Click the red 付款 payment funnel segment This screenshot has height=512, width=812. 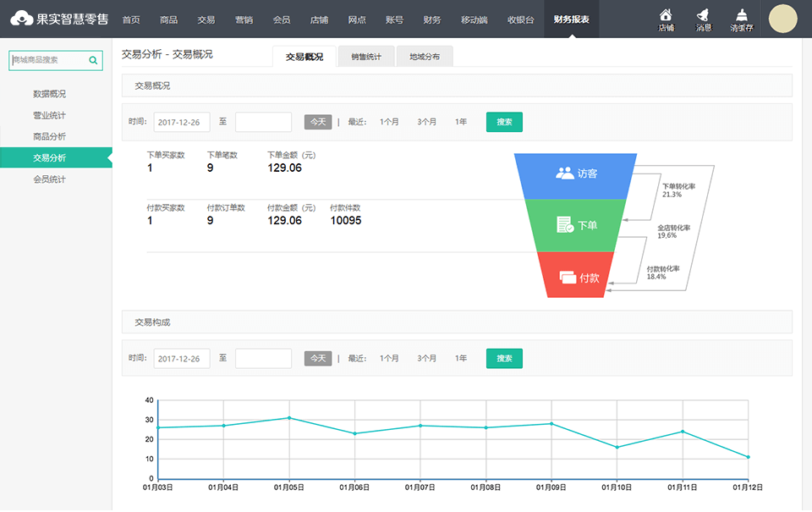[x=576, y=277]
